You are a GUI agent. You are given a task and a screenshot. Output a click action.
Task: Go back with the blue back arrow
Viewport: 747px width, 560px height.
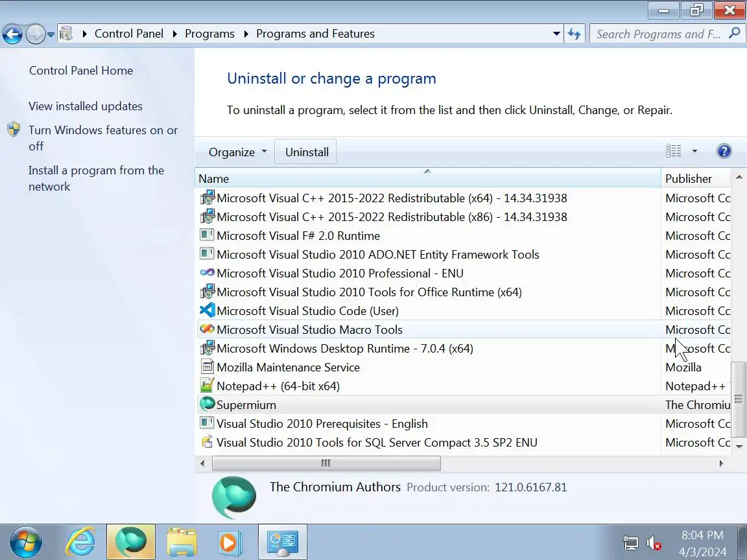click(12, 34)
